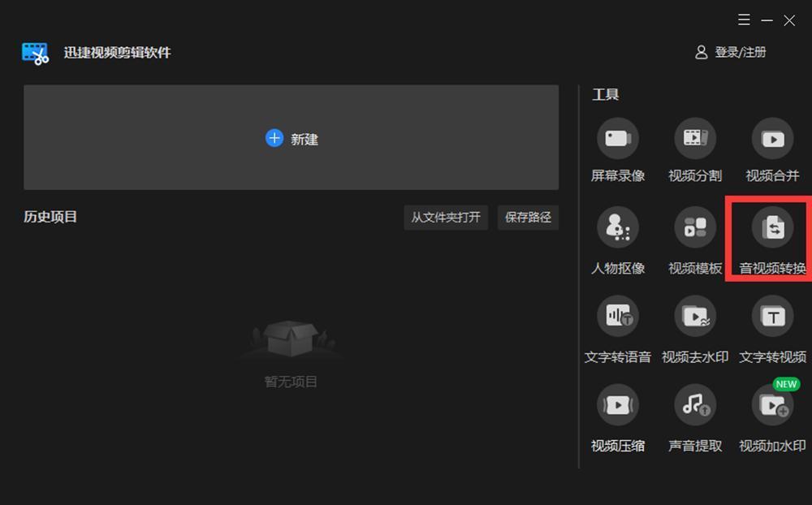This screenshot has width=812, height=505.
Task: Click the user avatar icon
Action: tap(702, 52)
